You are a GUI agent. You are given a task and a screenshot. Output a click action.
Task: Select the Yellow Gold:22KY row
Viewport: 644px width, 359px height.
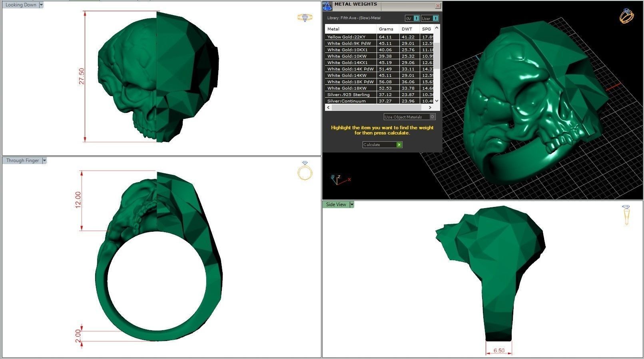pos(379,37)
